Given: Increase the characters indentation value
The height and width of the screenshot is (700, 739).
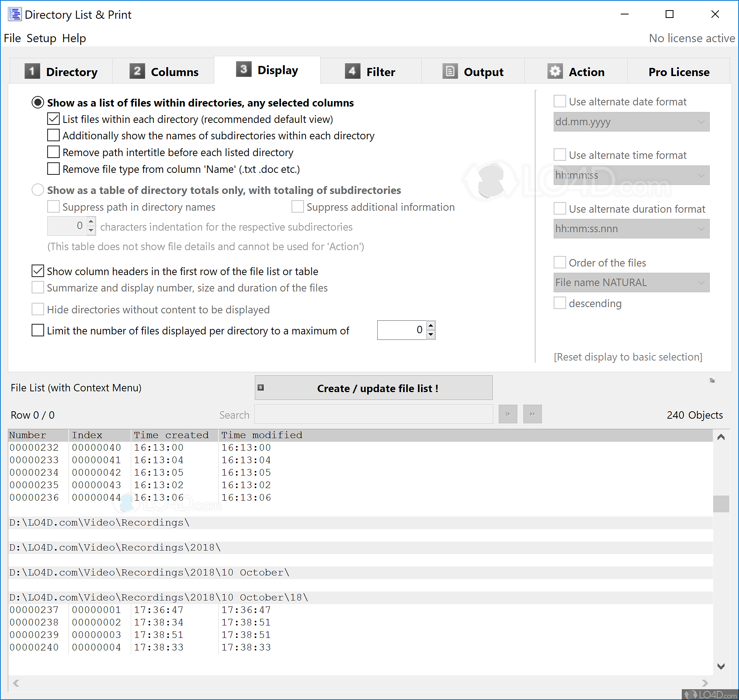Looking at the screenshot, I should pyautogui.click(x=91, y=221).
